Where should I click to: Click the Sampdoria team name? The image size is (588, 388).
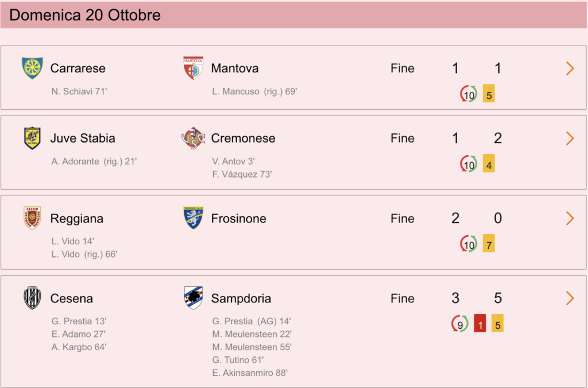pos(241,298)
